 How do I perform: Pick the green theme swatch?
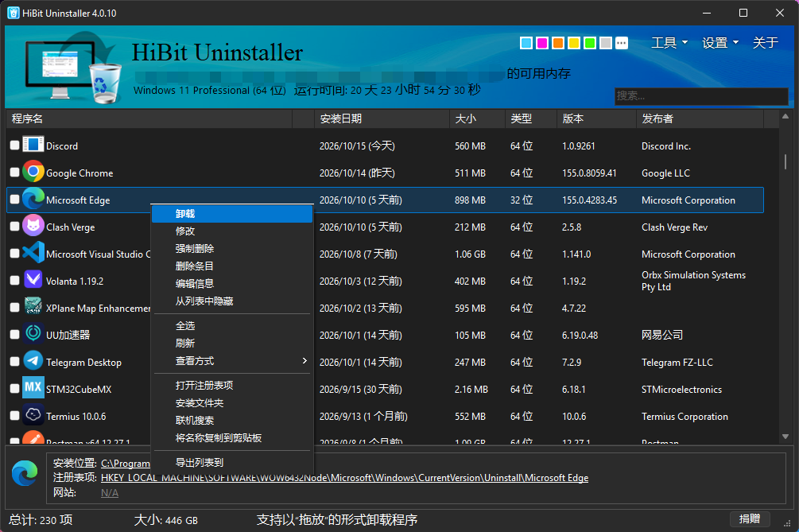point(590,43)
